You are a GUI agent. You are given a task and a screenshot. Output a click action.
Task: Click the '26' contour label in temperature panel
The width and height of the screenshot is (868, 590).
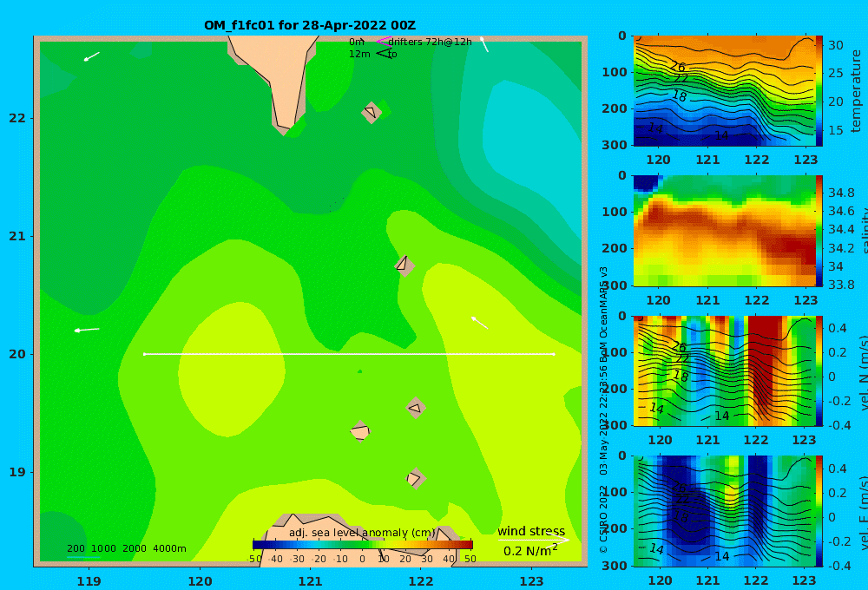pyautogui.click(x=678, y=67)
